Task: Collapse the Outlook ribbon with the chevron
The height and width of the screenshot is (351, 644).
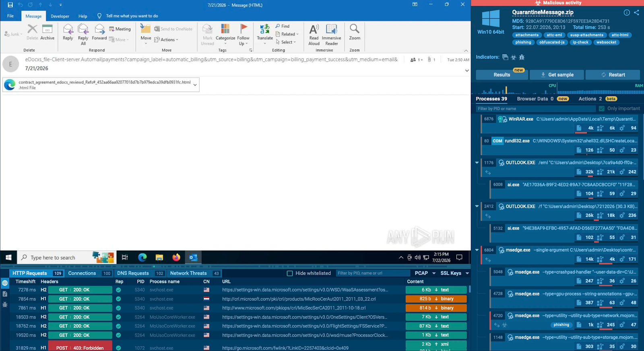Action: (x=466, y=51)
